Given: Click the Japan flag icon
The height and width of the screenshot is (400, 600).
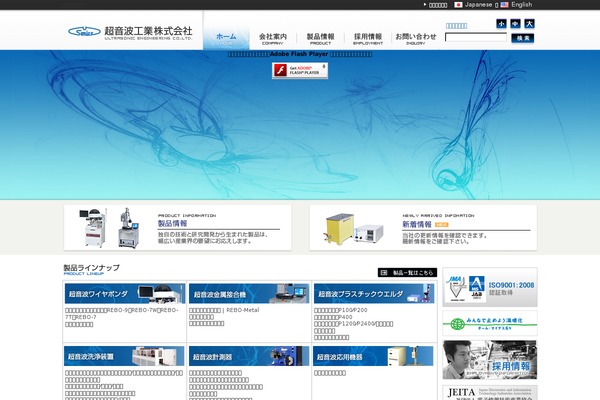Looking at the screenshot, I should [458, 5].
